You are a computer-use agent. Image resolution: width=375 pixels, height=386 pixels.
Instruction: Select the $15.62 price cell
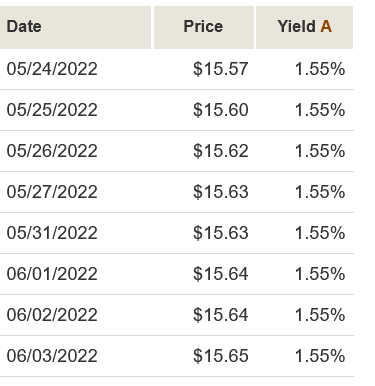coord(221,151)
